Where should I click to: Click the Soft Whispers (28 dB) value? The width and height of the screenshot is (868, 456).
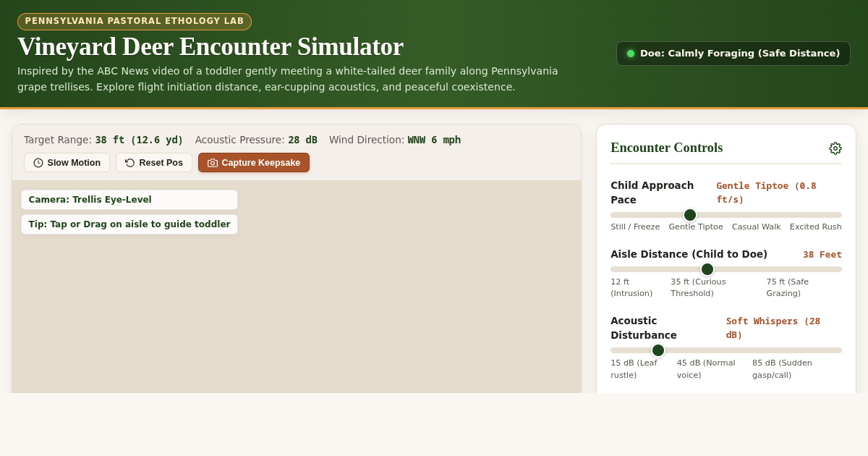click(x=773, y=328)
